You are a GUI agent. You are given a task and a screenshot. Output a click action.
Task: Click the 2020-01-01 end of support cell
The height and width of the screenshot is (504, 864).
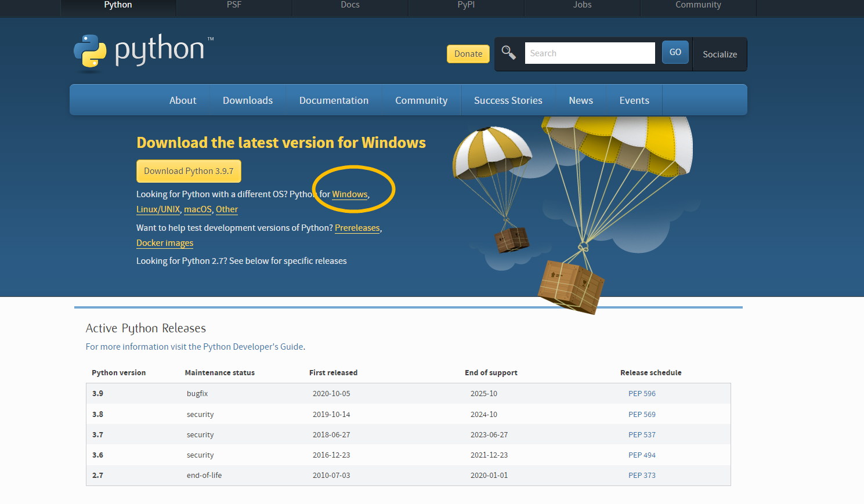489,476
